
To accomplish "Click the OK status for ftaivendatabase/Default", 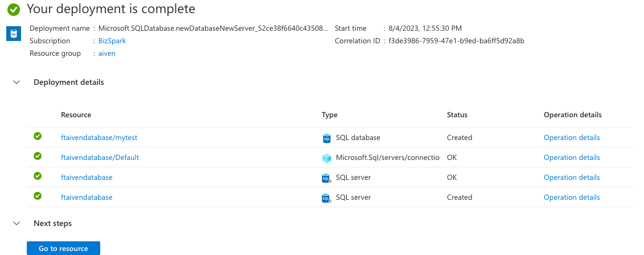I will [x=452, y=157].
